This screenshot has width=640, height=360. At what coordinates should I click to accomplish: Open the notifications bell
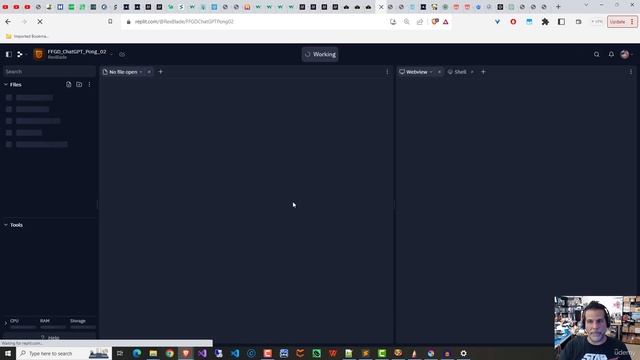click(611, 54)
